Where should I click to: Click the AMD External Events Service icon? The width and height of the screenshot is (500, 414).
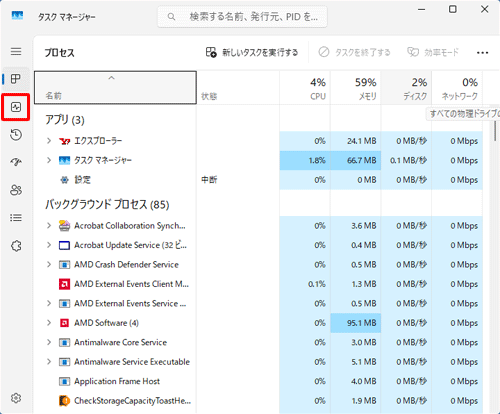[64, 304]
